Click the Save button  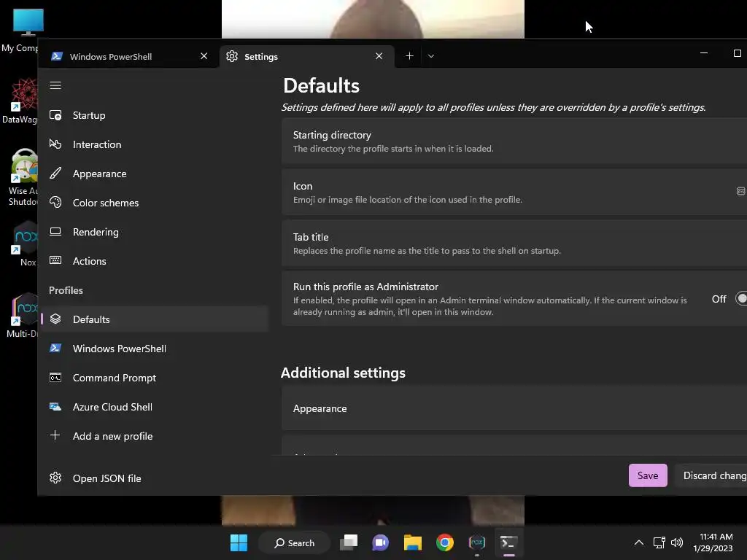(648, 475)
